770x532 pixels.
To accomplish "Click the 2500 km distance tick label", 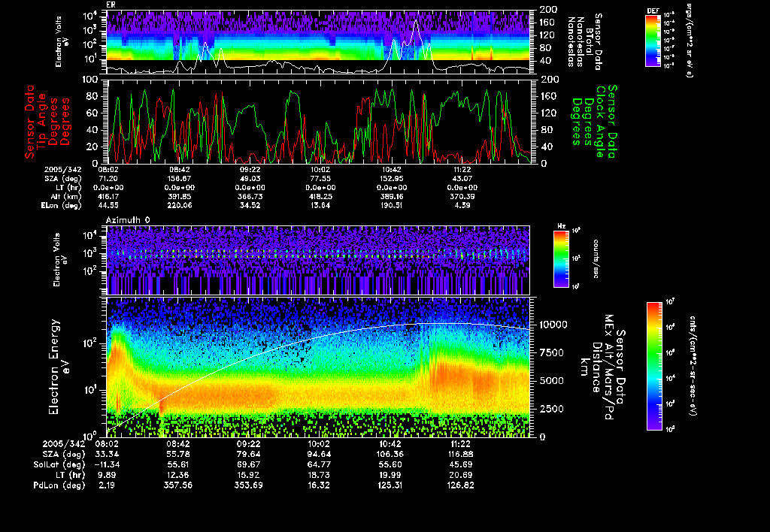I will pyautogui.click(x=553, y=409).
